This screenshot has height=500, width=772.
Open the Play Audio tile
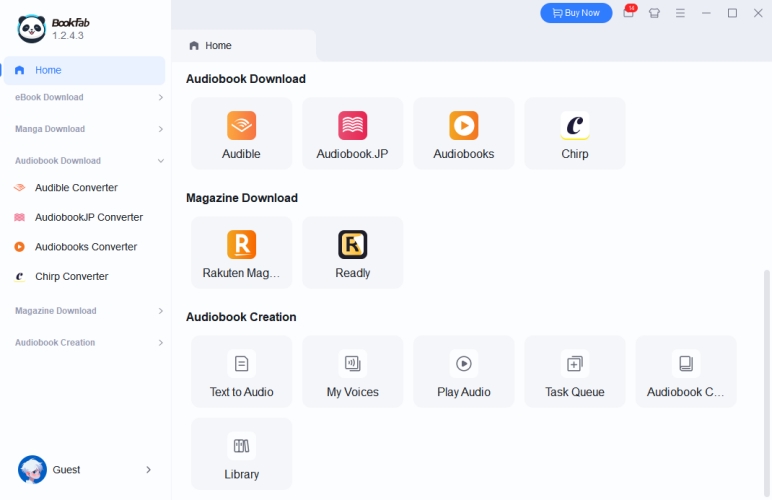pyautogui.click(x=464, y=372)
